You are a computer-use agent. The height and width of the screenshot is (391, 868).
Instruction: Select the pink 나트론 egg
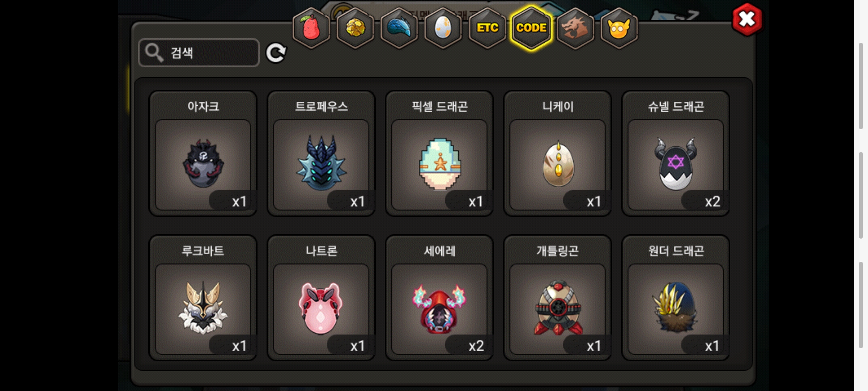coord(321,298)
